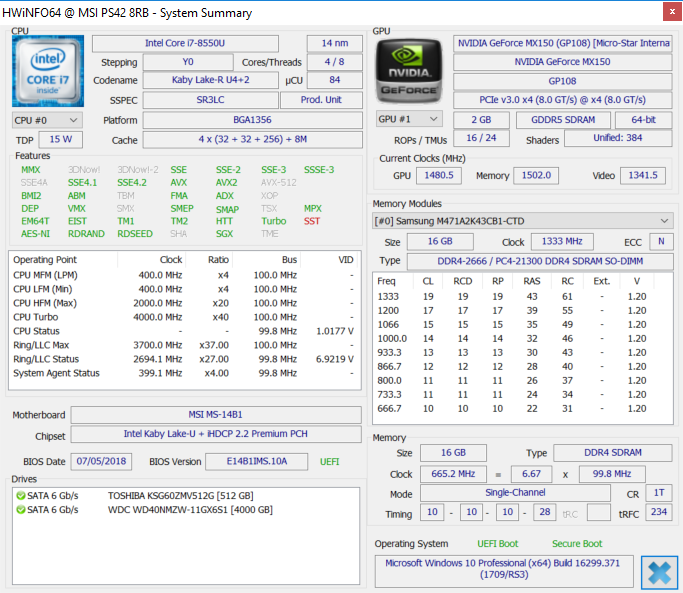
Task: Click the VID column header
Action: click(x=331, y=260)
